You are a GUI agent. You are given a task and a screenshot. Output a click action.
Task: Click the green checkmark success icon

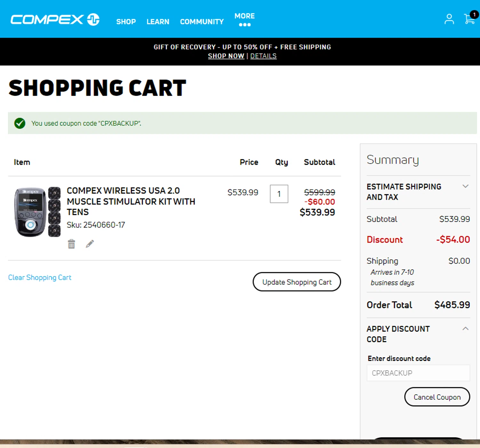click(x=20, y=123)
